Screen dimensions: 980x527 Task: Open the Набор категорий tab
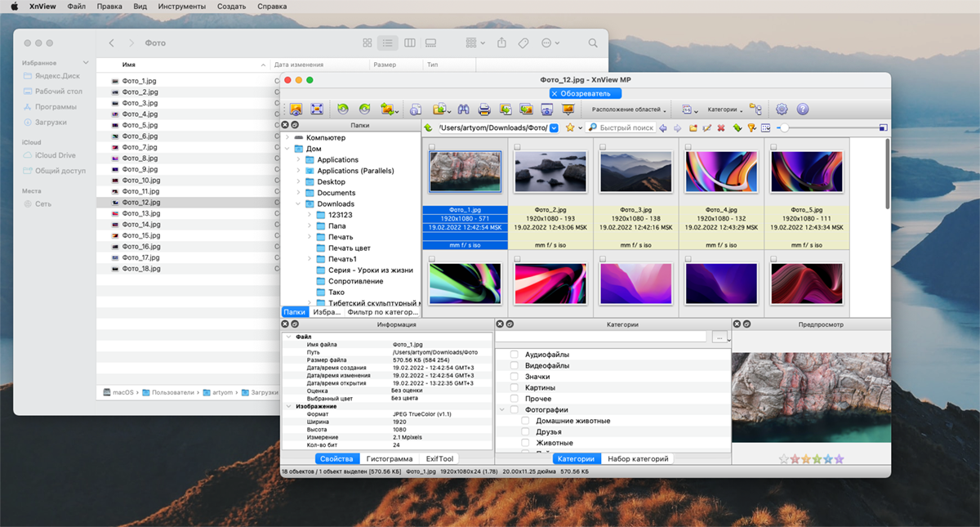coord(638,459)
